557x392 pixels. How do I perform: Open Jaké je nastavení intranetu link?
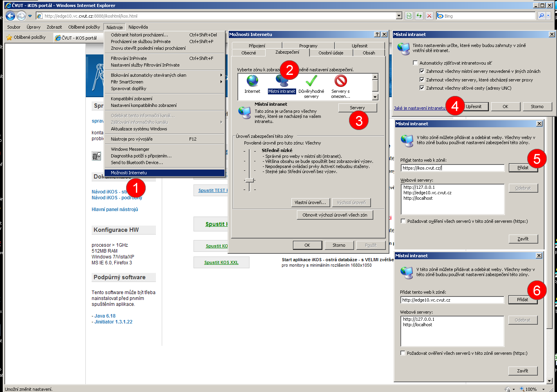point(420,108)
